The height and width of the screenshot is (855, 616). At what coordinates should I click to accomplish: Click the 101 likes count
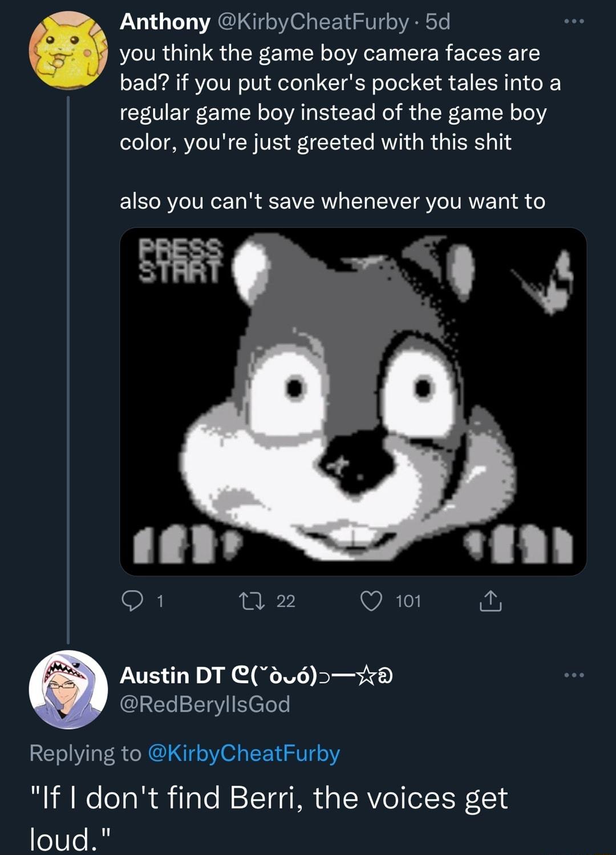408,601
